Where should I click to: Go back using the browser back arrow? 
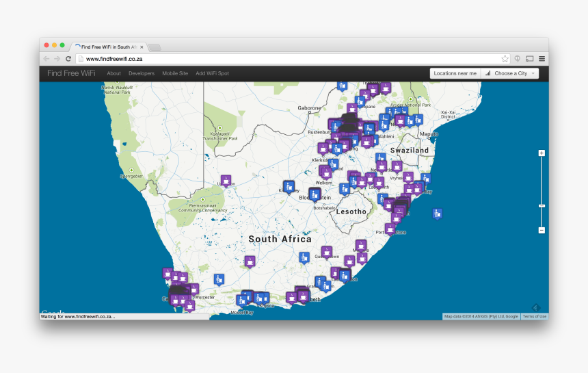click(x=46, y=59)
